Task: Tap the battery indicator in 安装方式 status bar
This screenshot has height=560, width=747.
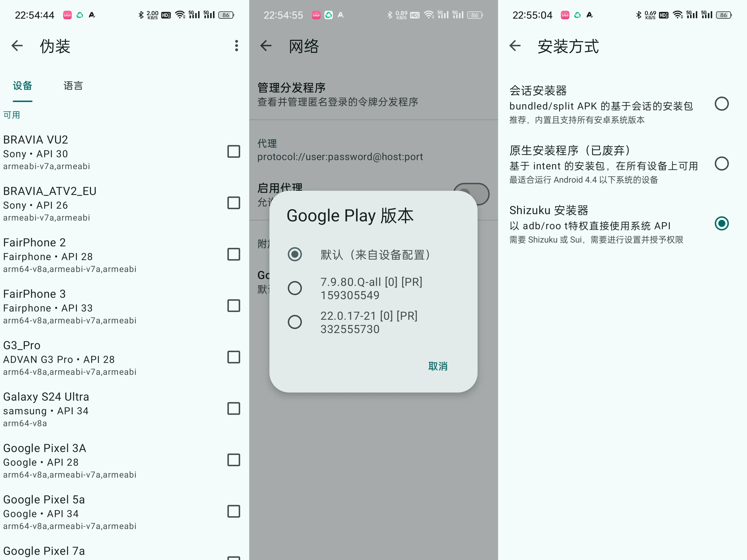Action: (724, 15)
